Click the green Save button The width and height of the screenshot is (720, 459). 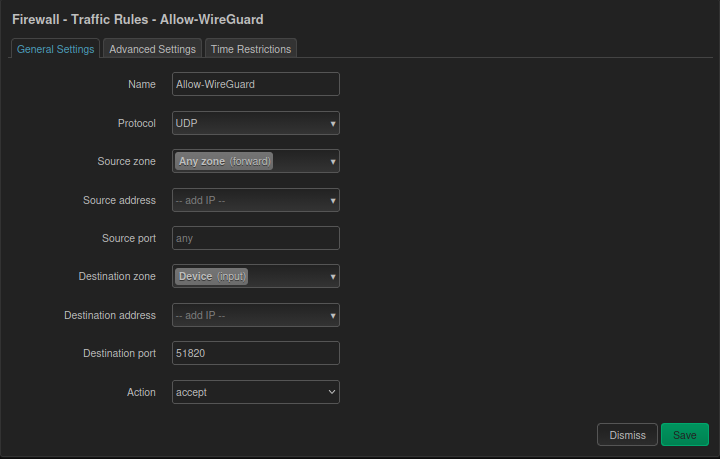pos(684,435)
